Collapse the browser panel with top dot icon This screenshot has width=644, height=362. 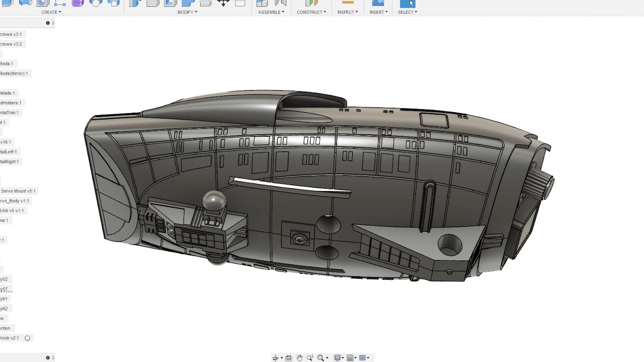[x=48, y=23]
